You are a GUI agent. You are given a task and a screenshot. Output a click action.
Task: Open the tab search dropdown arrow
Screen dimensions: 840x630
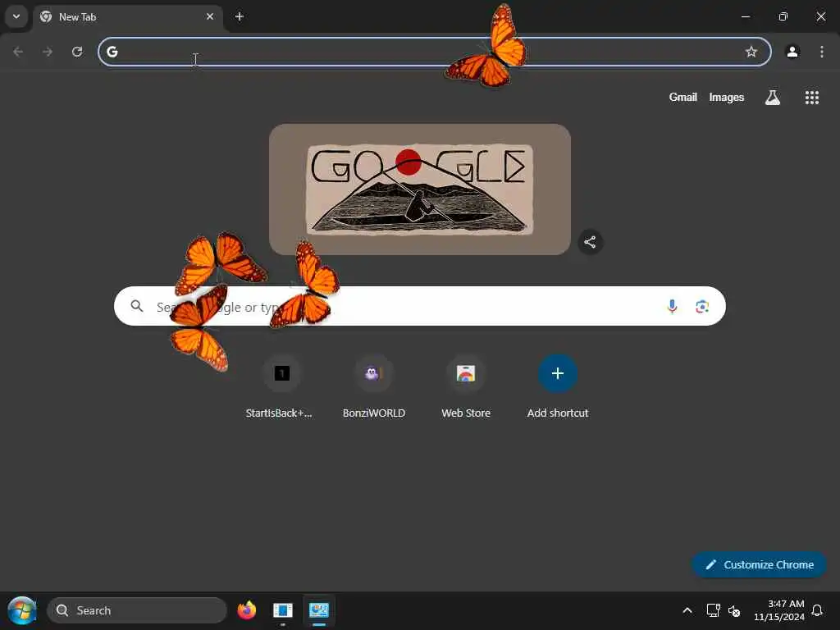16,16
